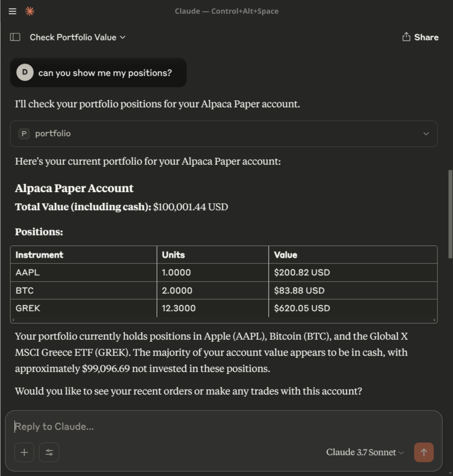Image resolution: width=453 pixels, height=476 pixels.
Task: Open the hamburger menu
Action: tap(12, 11)
